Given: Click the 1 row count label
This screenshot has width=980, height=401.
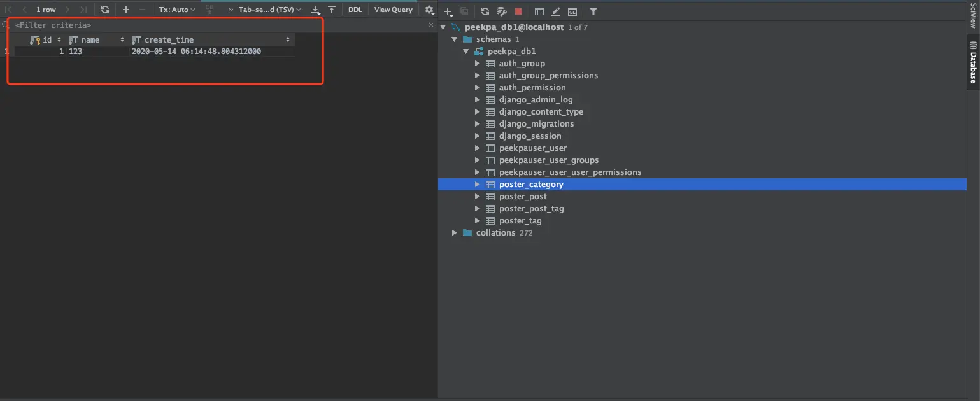Looking at the screenshot, I should pyautogui.click(x=46, y=10).
